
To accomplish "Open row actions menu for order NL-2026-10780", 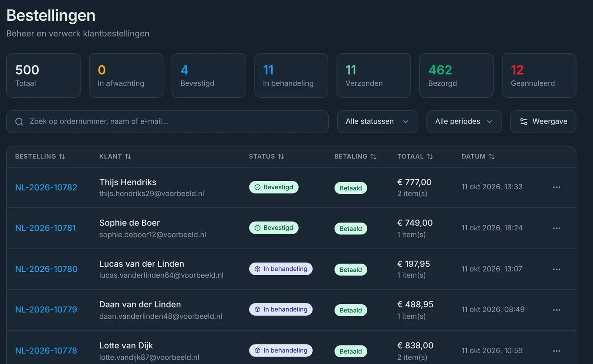I will click(x=557, y=269).
